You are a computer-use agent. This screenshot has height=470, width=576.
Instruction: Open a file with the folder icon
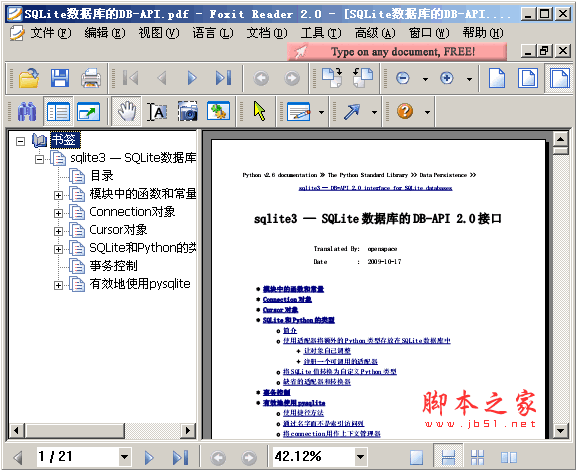[x=29, y=78]
